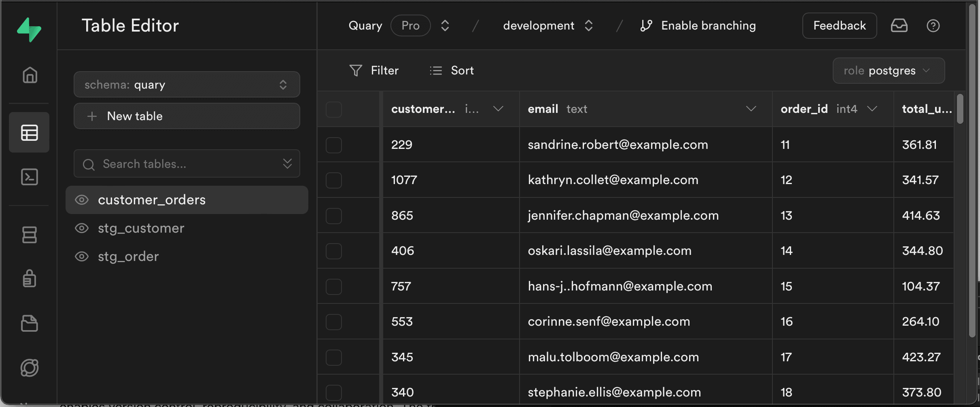The width and height of the screenshot is (980, 407).
Task: Check the row with customer id 865
Action: 334,216
